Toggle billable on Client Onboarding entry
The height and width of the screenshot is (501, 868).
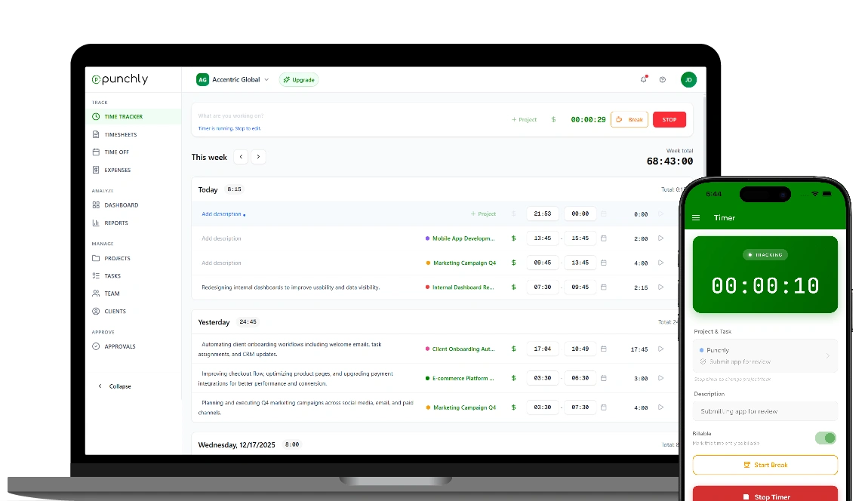click(x=514, y=349)
